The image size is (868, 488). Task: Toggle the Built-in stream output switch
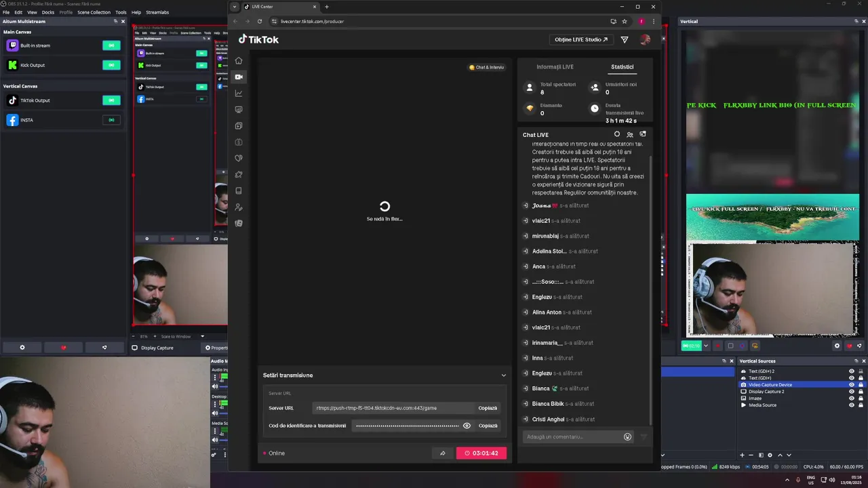[x=111, y=45]
